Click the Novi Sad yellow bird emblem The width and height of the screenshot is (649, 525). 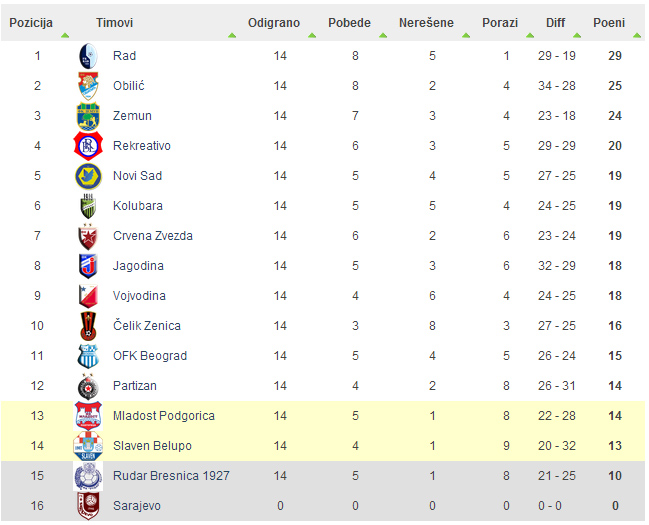click(x=88, y=176)
